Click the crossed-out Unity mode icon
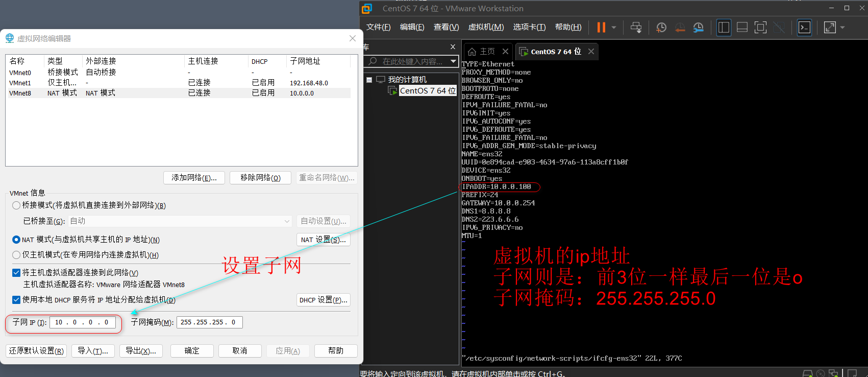 click(779, 27)
